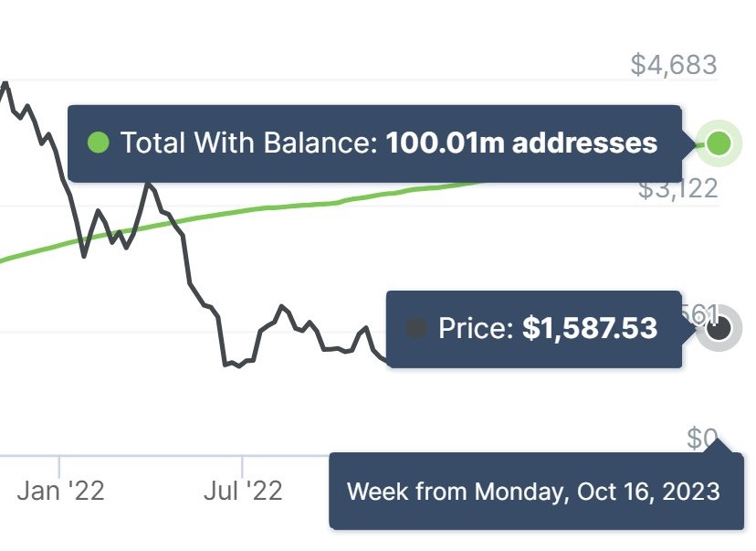The image size is (756, 551).
Task: Click the Jul '22 x-axis label
Action: click(243, 492)
